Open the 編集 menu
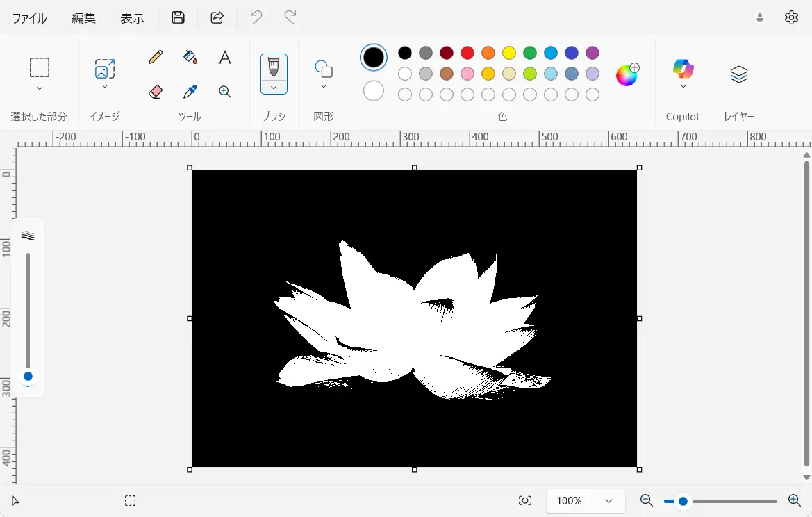The height and width of the screenshot is (517, 812). (x=84, y=18)
